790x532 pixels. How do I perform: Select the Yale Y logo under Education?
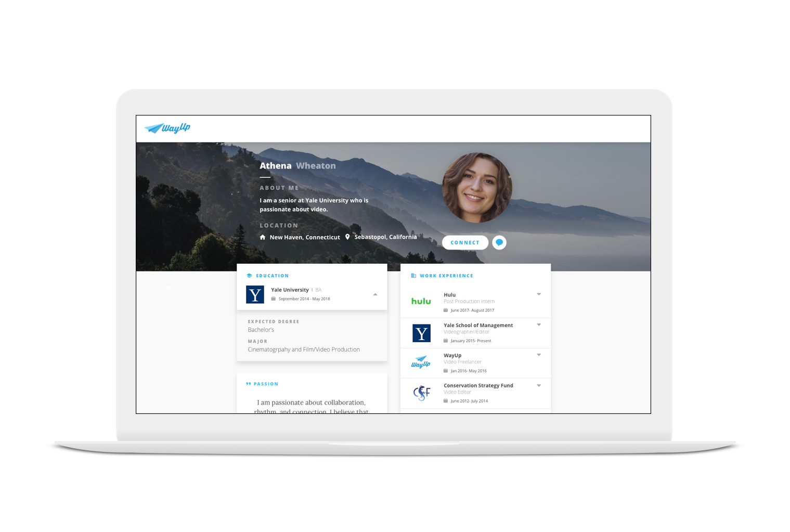[x=254, y=294]
